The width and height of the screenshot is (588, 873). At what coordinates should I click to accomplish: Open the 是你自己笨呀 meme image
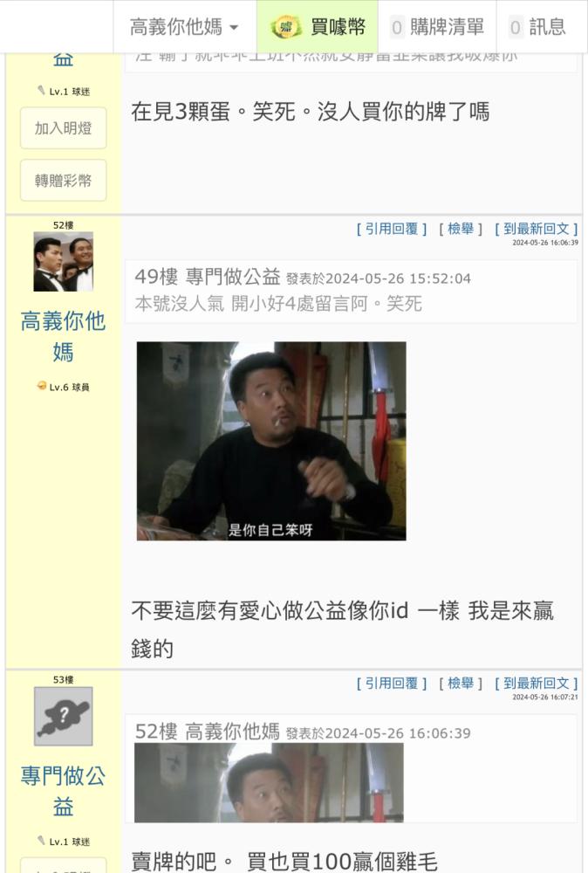click(271, 441)
